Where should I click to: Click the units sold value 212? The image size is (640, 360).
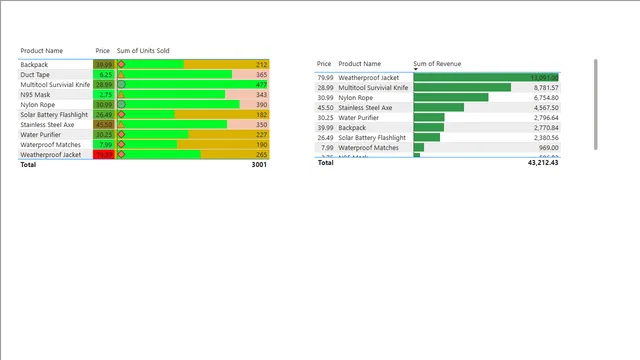tap(261, 64)
